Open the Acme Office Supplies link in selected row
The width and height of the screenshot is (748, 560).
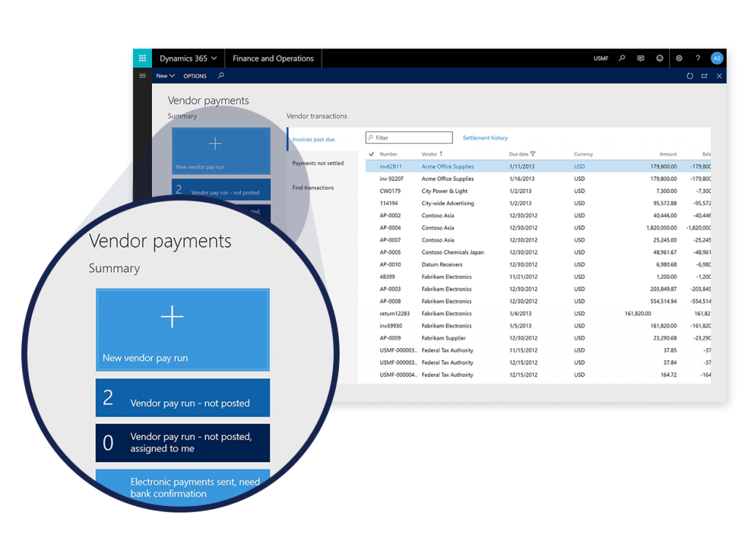coord(448,166)
